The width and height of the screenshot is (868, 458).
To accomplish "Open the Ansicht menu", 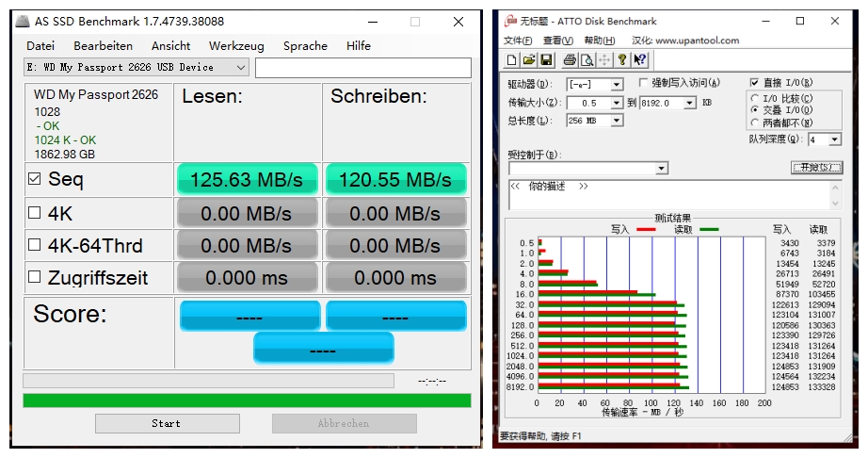I will (171, 46).
